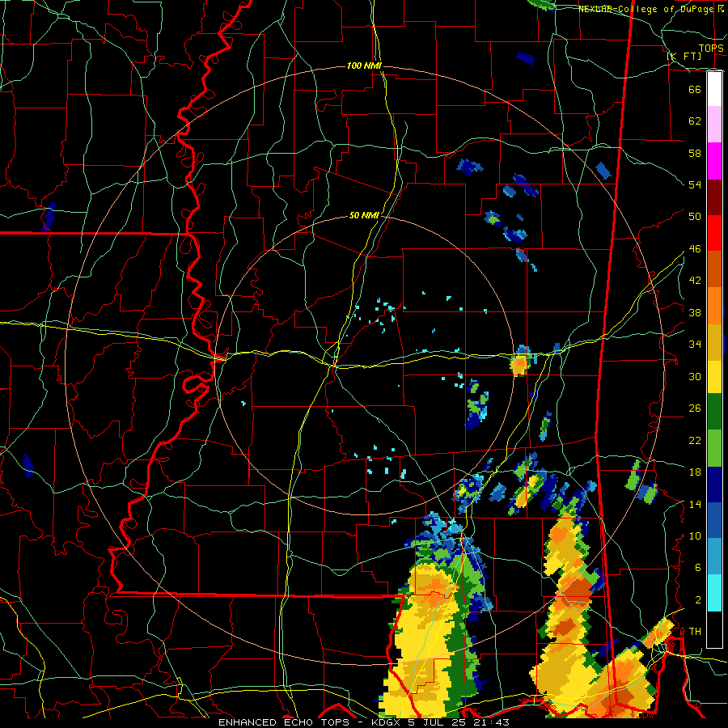The width and height of the screenshot is (728, 728).
Task: Click the 'TOPS' legend title
Action: pyautogui.click(x=711, y=48)
